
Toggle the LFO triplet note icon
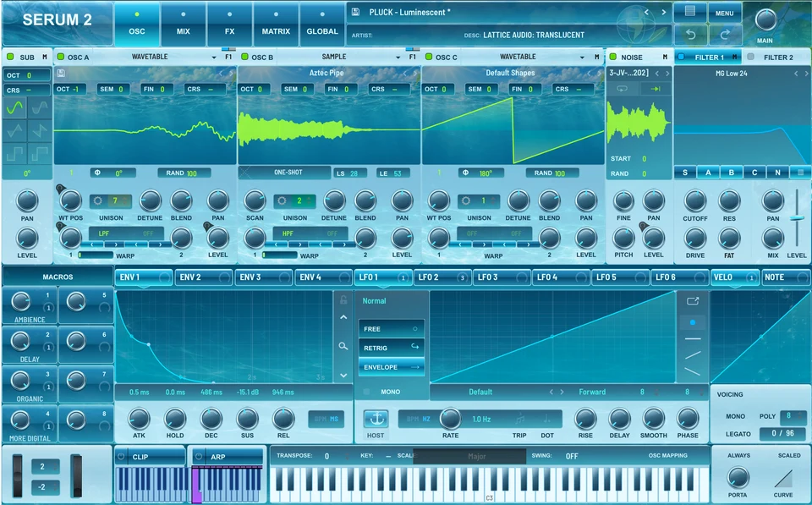(520, 419)
